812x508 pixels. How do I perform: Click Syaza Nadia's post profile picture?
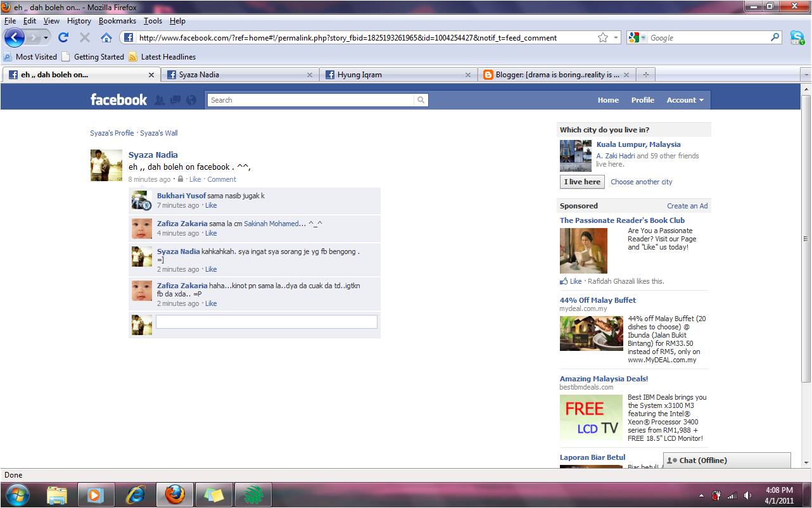[106, 165]
